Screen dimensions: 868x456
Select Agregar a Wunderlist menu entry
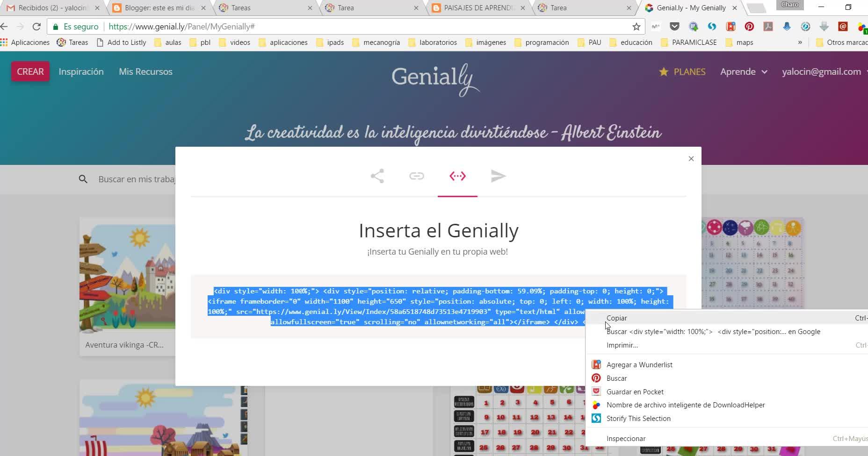tap(727, 365)
